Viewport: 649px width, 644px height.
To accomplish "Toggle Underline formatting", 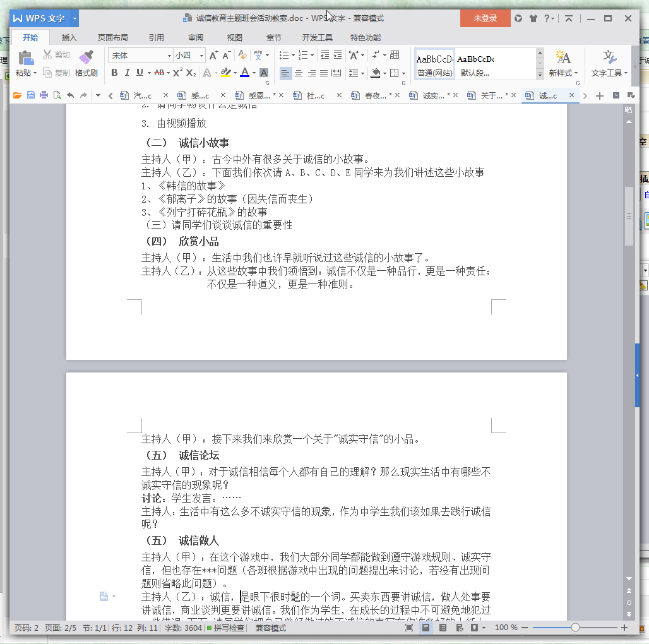I will click(x=140, y=73).
